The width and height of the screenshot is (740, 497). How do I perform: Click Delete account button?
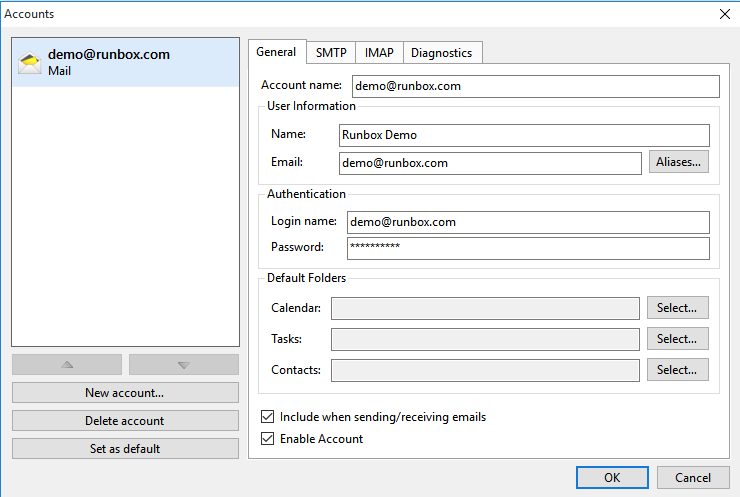125,421
